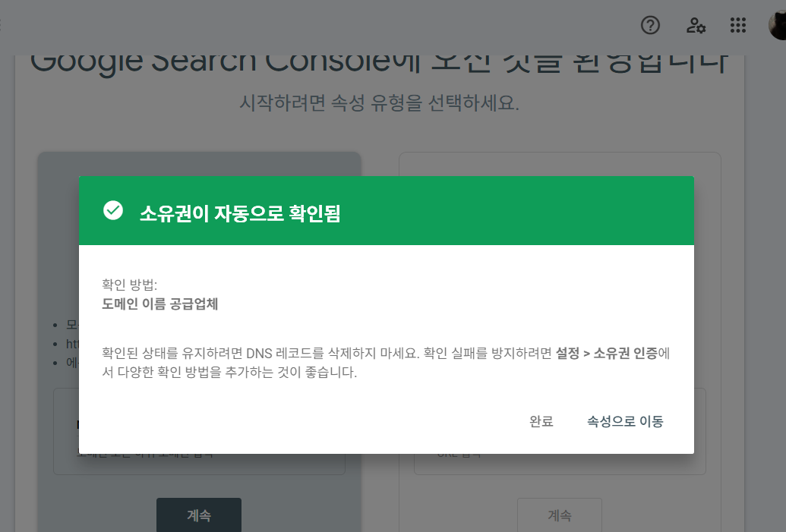This screenshot has width=786, height=532.
Task: Open the Help icon in the header
Action: pyautogui.click(x=650, y=25)
